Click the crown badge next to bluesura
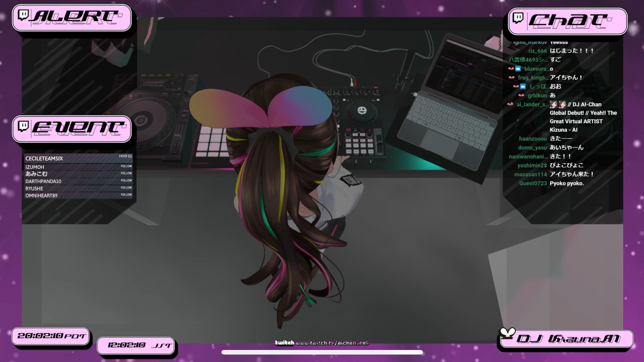The image size is (644, 362). 518,69
